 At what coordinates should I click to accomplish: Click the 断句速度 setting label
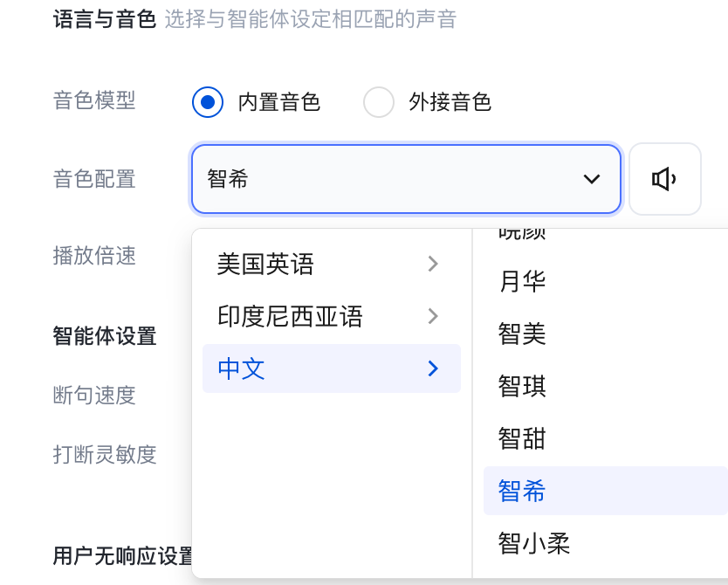pos(94,396)
